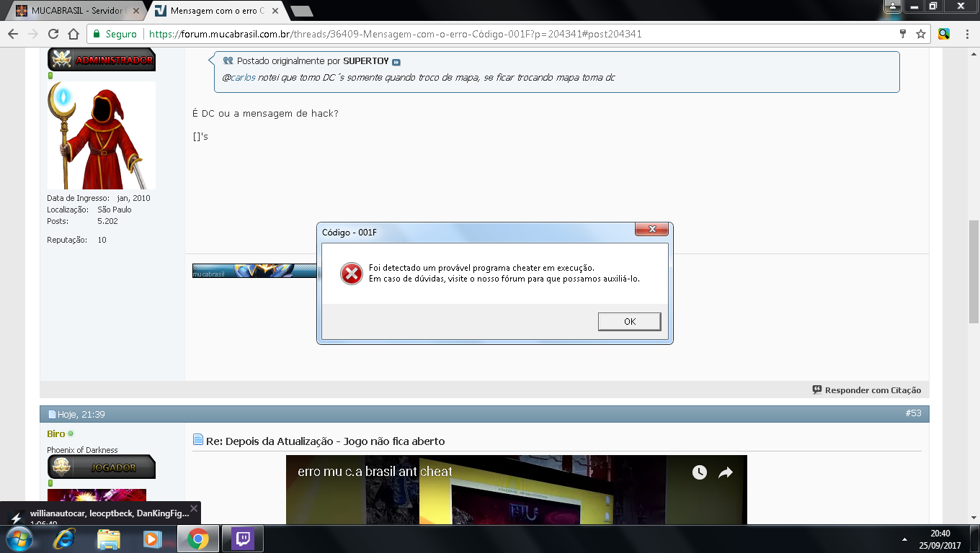Open the Chrome three-dot menu
The image size is (980, 553).
(x=966, y=34)
